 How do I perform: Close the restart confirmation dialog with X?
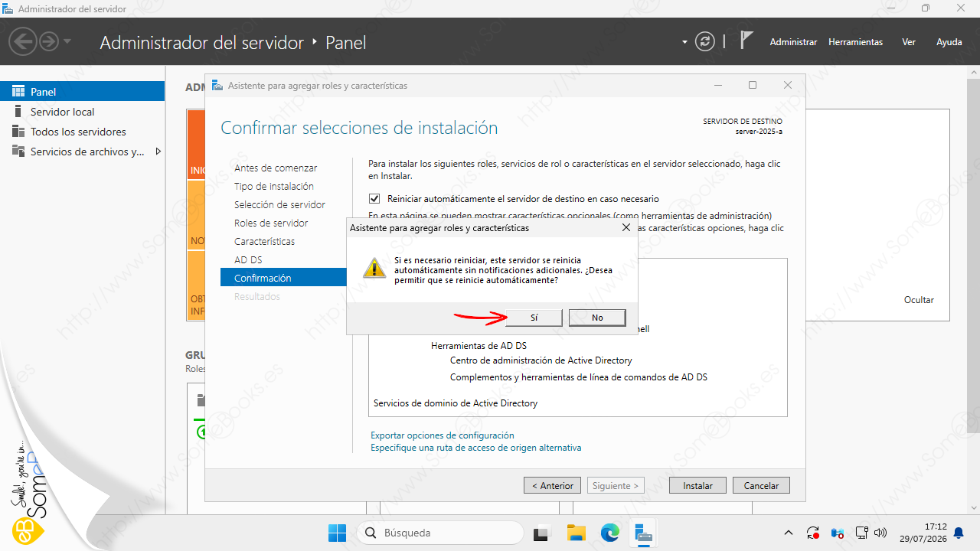[x=626, y=228]
